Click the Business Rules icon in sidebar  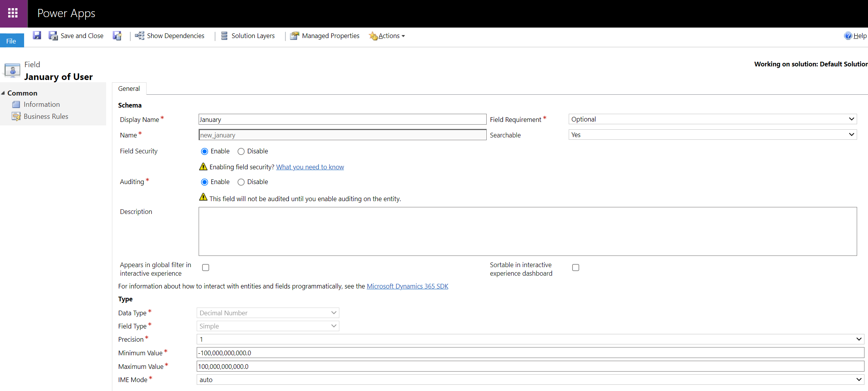[x=16, y=116]
